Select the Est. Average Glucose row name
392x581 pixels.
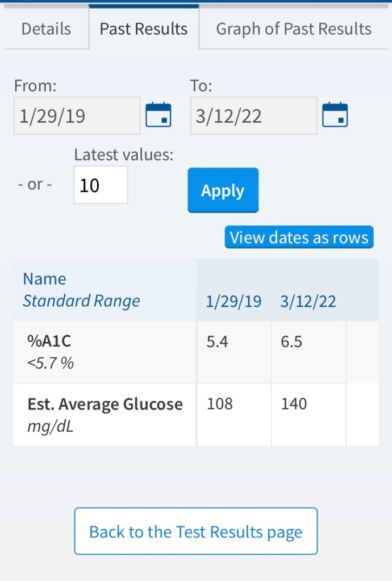105,404
